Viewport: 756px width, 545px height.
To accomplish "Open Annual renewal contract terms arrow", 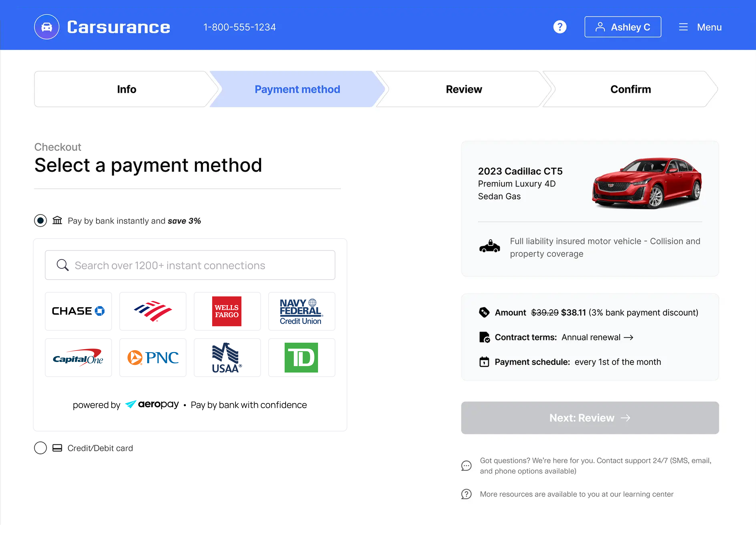I will pos(628,337).
